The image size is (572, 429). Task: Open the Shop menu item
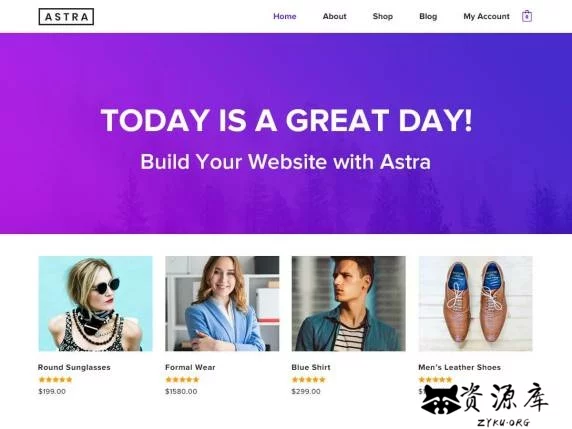click(x=383, y=16)
